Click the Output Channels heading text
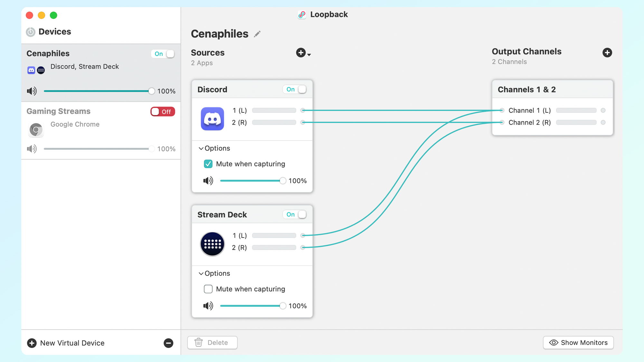The height and width of the screenshot is (362, 644). (526, 51)
